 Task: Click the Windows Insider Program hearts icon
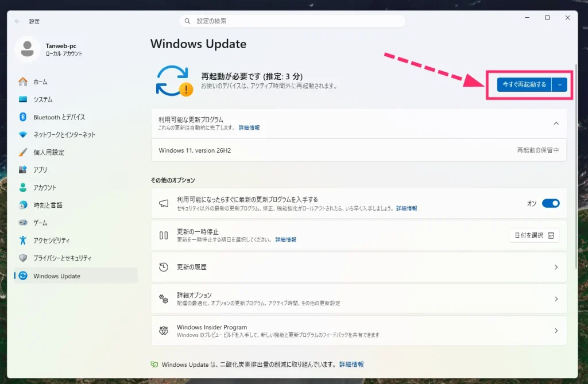pyautogui.click(x=164, y=331)
